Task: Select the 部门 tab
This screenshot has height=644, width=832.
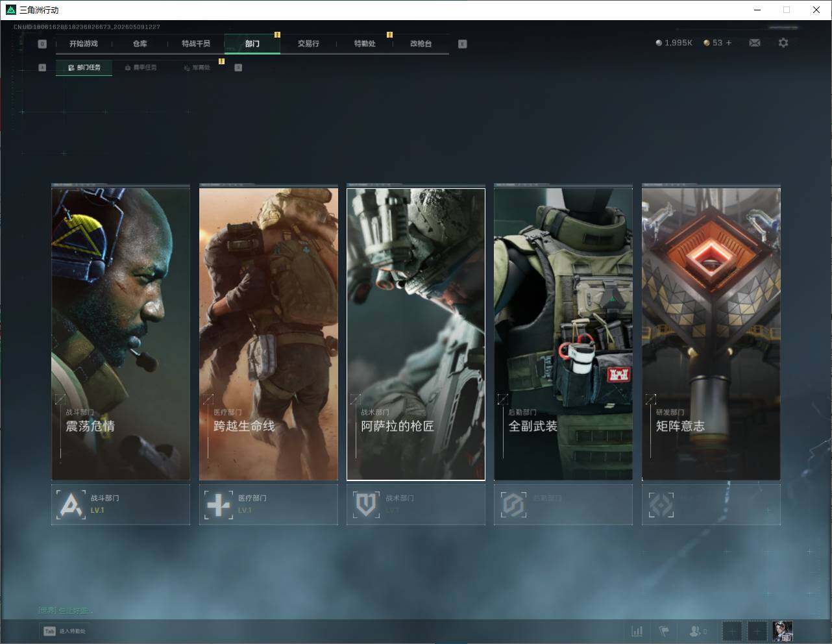Action: pyautogui.click(x=252, y=43)
